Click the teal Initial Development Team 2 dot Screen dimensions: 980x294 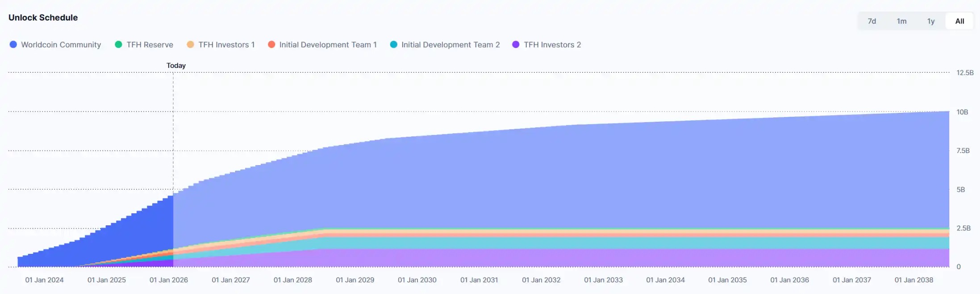(393, 45)
